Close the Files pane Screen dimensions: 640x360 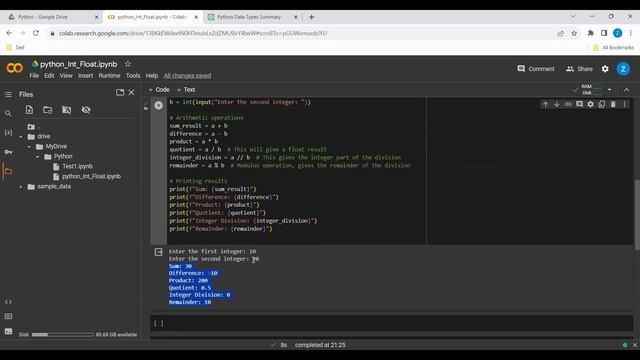[x=131, y=93]
